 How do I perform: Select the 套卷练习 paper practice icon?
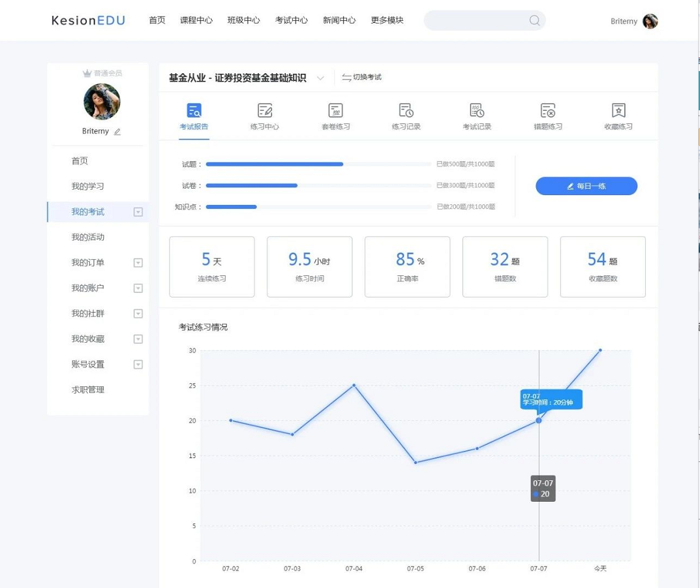tap(335, 110)
